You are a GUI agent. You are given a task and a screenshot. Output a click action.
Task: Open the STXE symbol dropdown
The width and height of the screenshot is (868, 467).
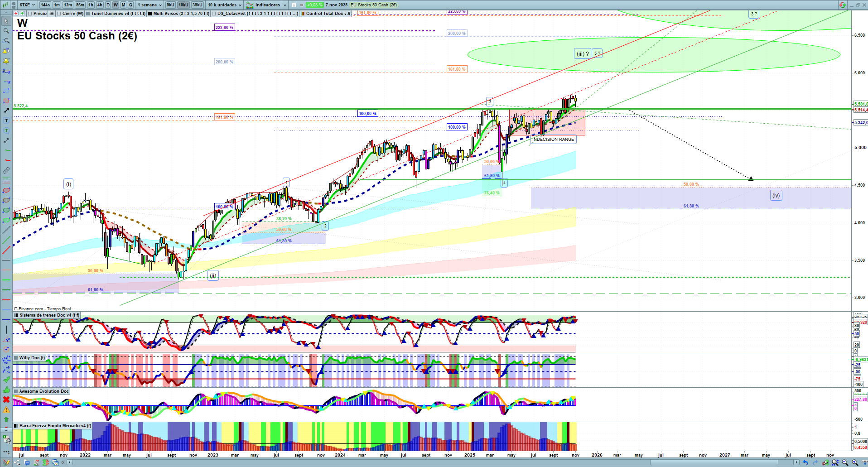(x=27, y=5)
